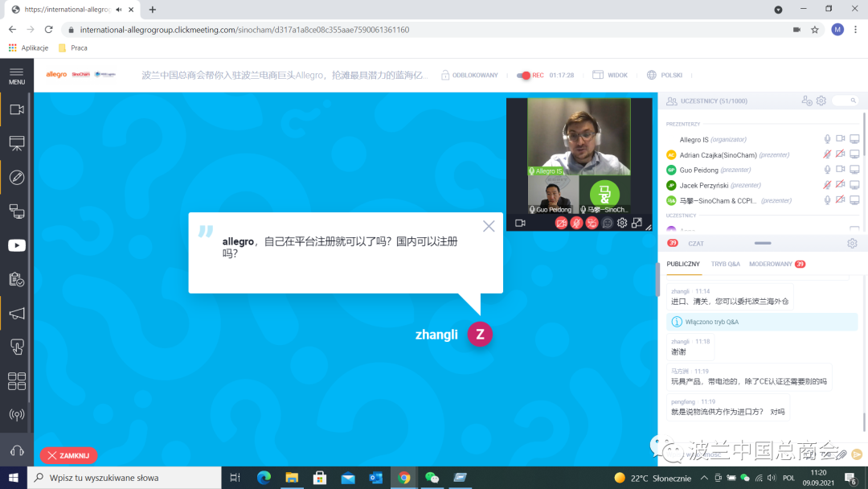868x489 pixels.
Task: Toggle the REC recording switch
Action: (x=524, y=76)
